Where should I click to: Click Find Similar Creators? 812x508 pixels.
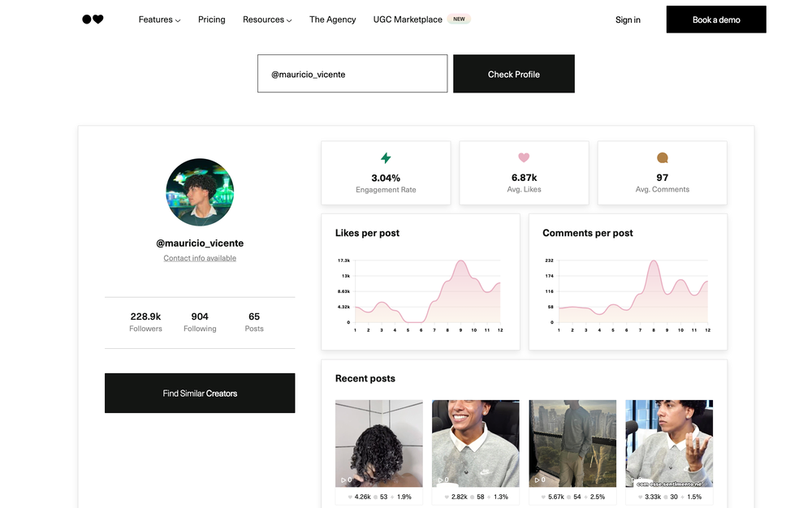click(x=200, y=393)
